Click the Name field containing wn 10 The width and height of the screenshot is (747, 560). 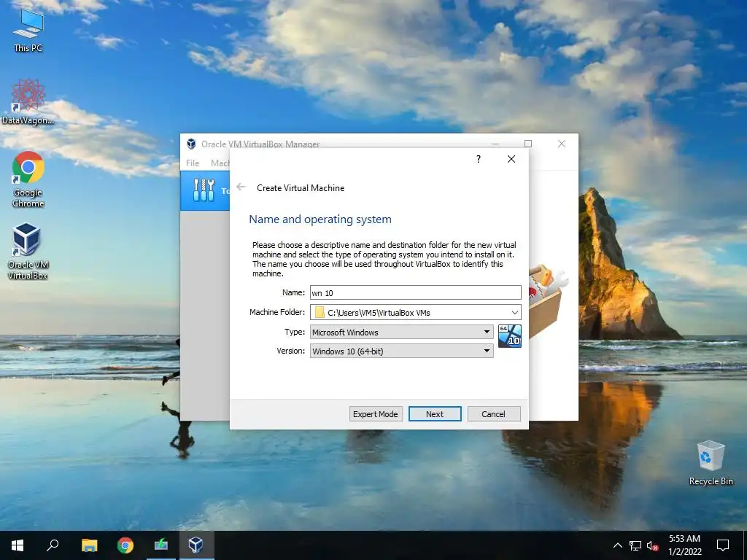point(415,293)
